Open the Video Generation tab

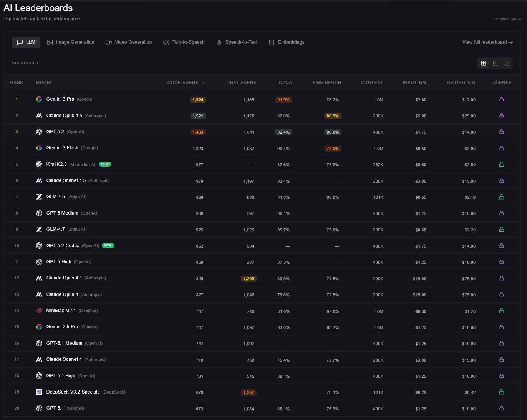coord(129,42)
